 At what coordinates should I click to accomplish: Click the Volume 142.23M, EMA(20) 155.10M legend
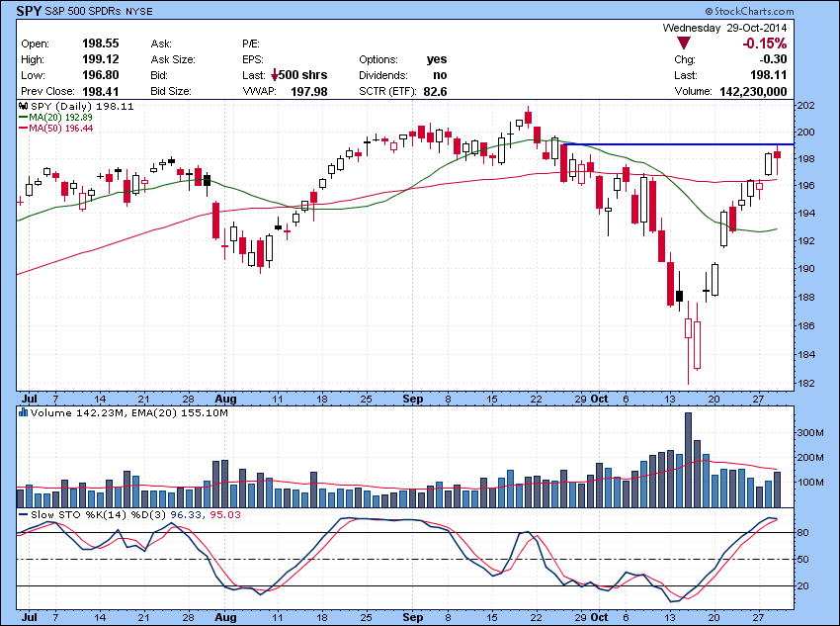[129, 412]
